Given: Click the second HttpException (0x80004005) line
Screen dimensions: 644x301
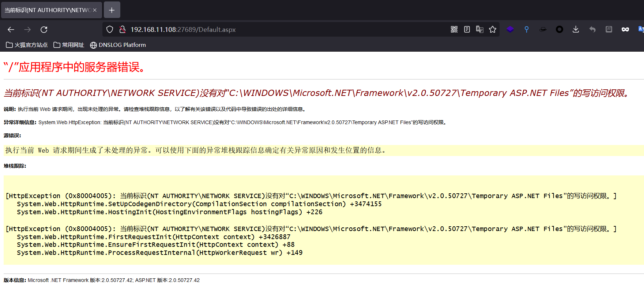Looking at the screenshot, I should (x=311, y=229).
